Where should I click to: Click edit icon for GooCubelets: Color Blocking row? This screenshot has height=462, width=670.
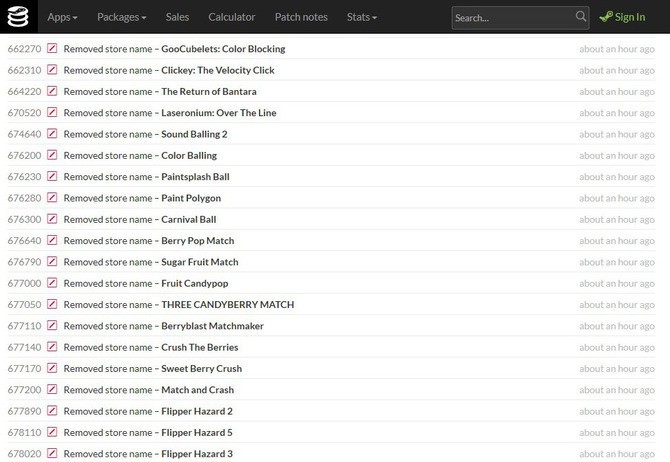[52, 48]
